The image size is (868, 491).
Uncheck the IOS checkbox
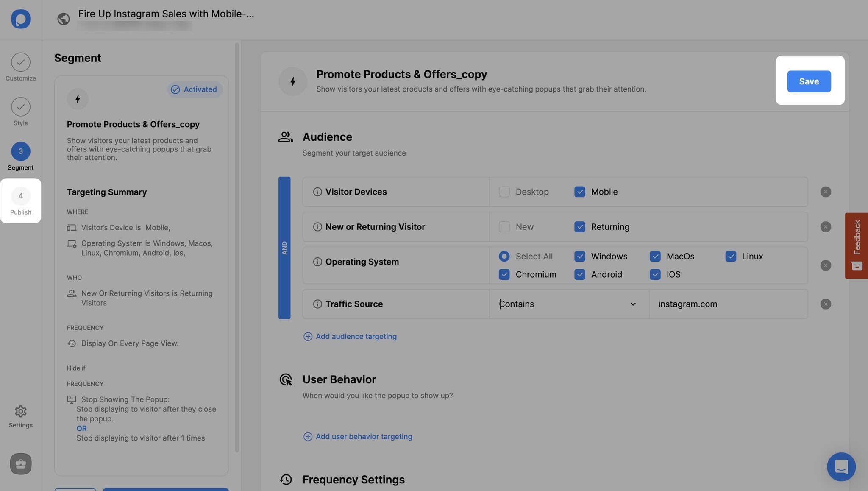coord(655,274)
